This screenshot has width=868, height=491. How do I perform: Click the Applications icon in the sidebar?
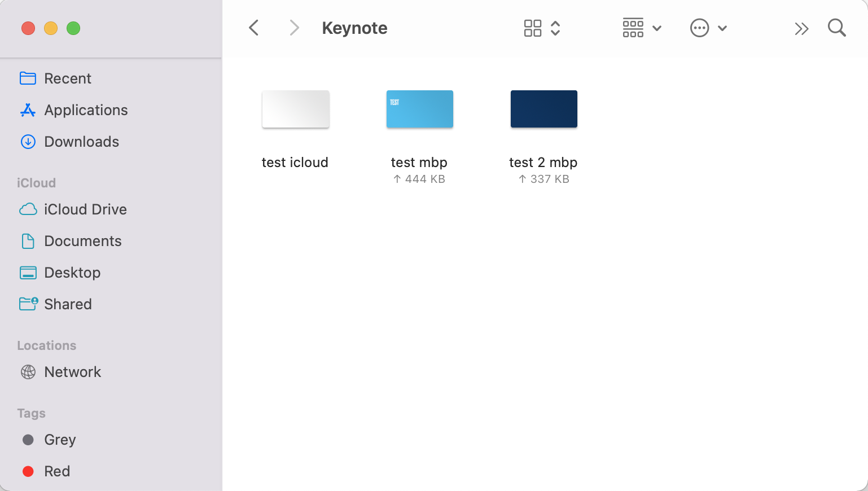click(x=28, y=110)
